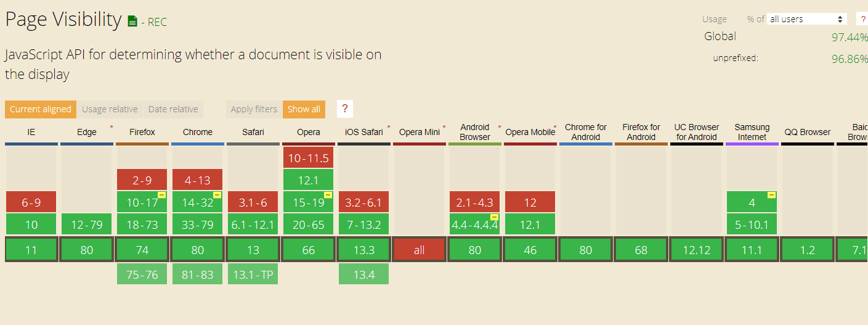Click the Firefox 75-76 version cell

pyautogui.click(x=142, y=274)
